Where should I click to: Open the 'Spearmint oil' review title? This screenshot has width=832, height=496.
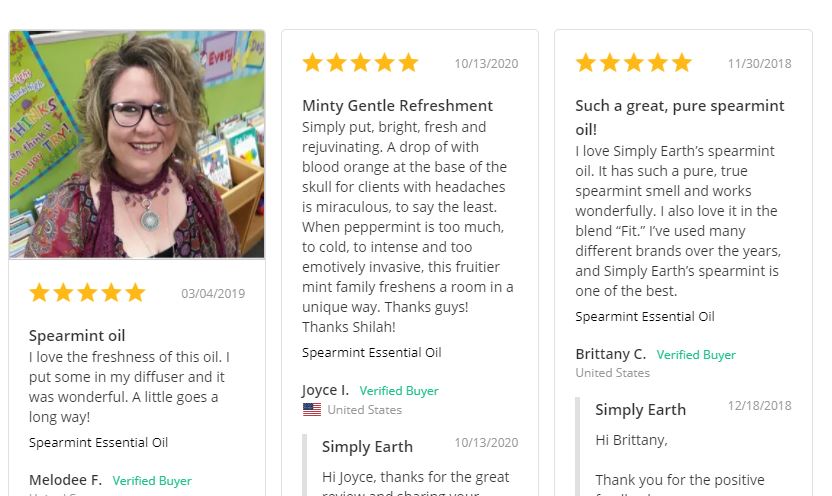77,335
